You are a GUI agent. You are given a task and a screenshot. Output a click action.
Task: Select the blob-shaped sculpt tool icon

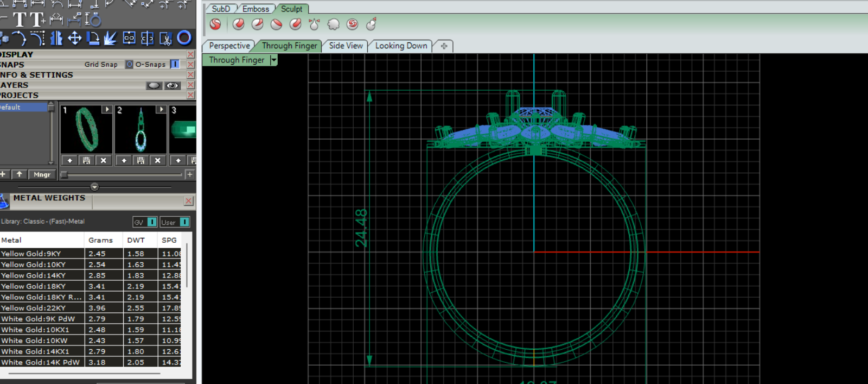333,24
